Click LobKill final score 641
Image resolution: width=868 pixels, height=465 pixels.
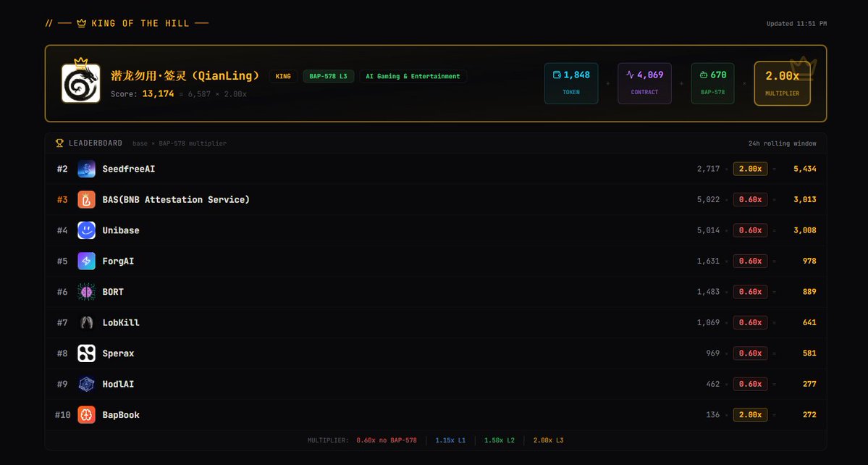click(x=809, y=322)
